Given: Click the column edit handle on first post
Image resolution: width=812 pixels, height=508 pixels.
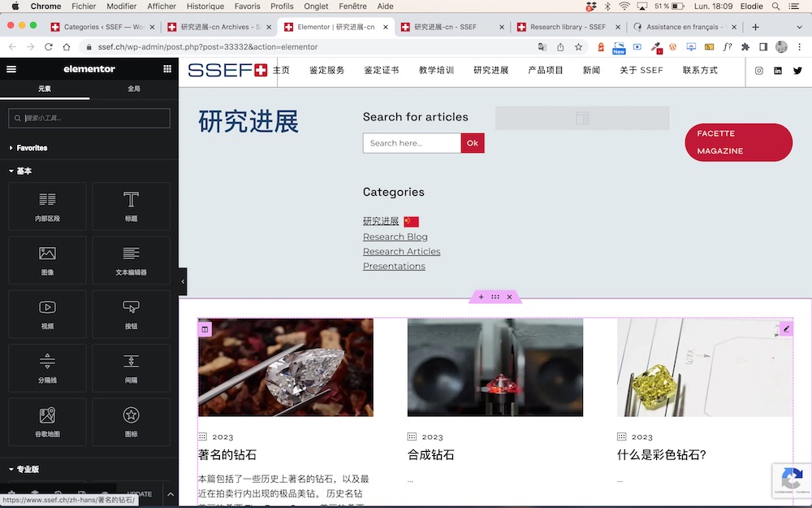Looking at the screenshot, I should coord(205,329).
